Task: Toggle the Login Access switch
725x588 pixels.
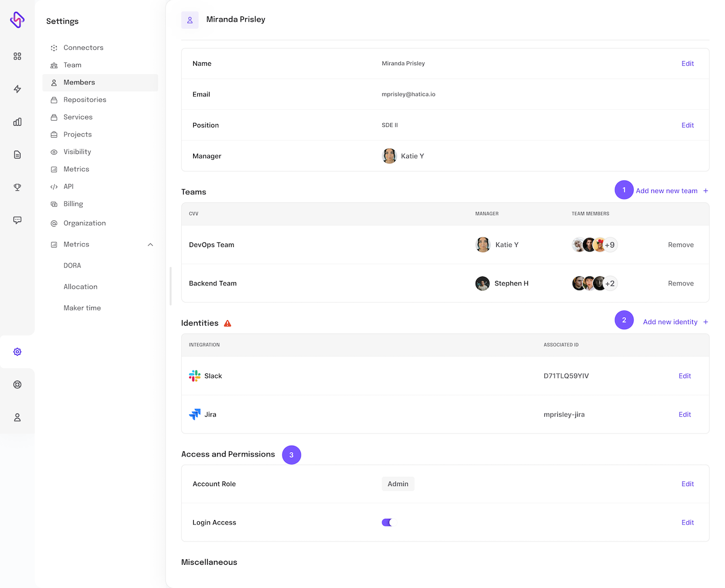Action: click(387, 522)
